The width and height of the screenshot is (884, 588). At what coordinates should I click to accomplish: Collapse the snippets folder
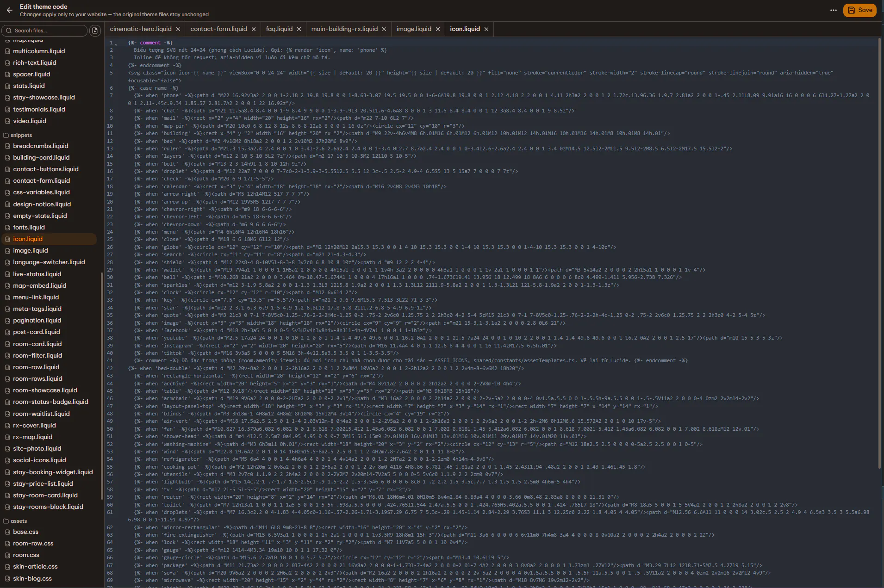coord(18,135)
